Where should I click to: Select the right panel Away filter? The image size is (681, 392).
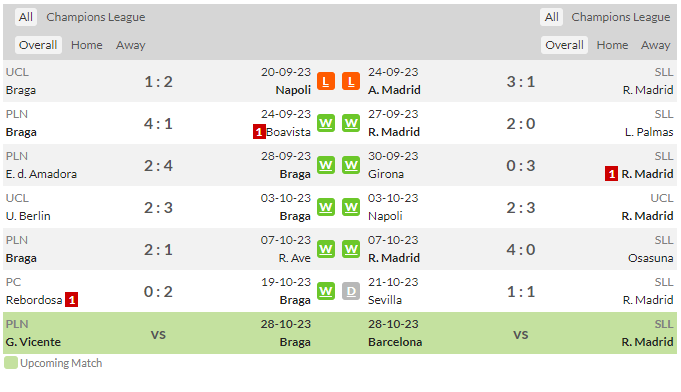click(x=655, y=45)
